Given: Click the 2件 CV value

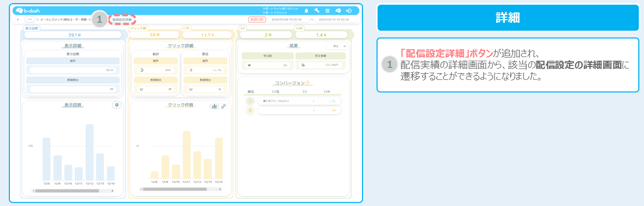Looking at the screenshot, I should click(x=267, y=35).
